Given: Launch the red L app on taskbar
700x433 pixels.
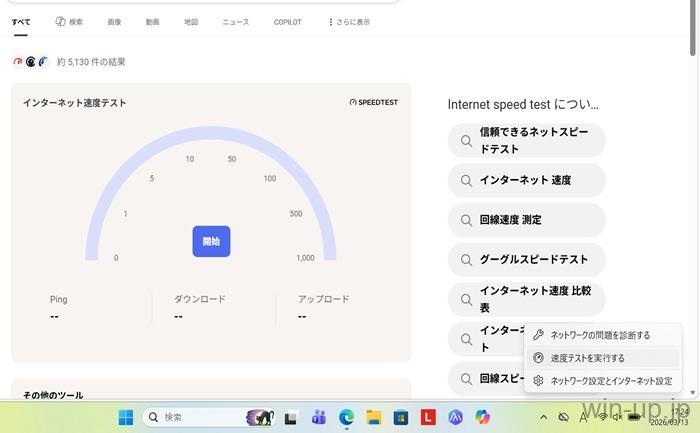Looking at the screenshot, I should point(428,416).
